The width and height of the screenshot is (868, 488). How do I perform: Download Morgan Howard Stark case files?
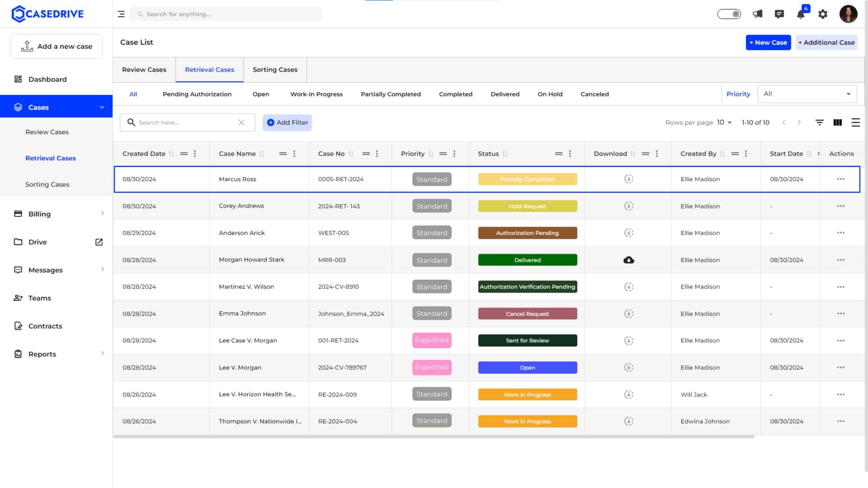tap(629, 260)
